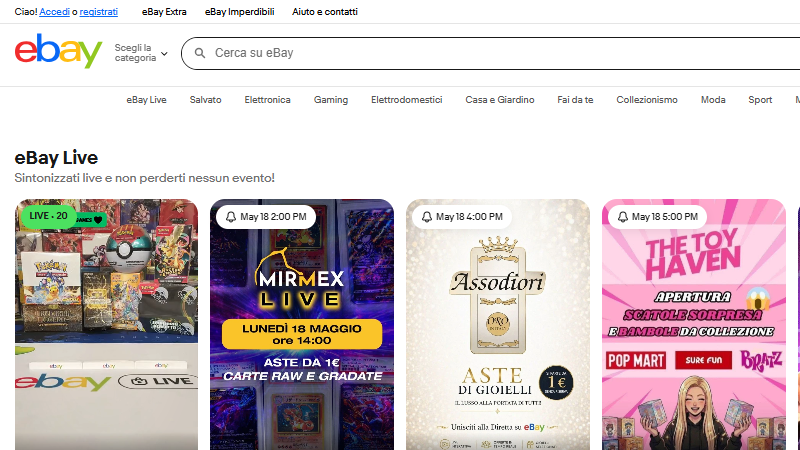This screenshot has width=800, height=450.
Task: Select Gaming in category navigation
Action: tap(331, 100)
